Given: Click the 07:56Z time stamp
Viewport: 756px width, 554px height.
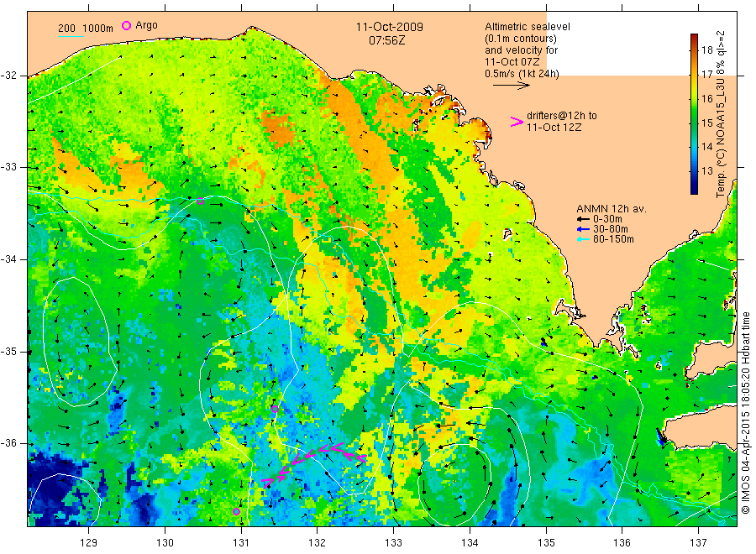Looking at the screenshot, I should tap(386, 40).
